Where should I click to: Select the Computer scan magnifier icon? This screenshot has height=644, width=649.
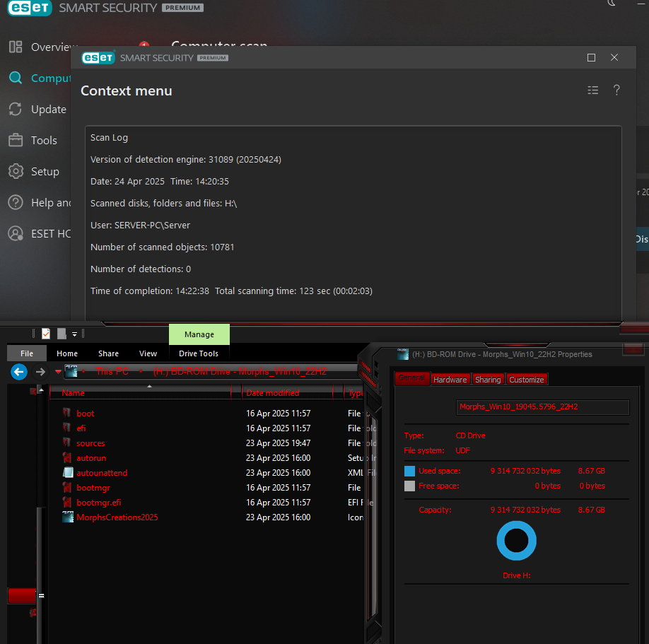coord(16,78)
